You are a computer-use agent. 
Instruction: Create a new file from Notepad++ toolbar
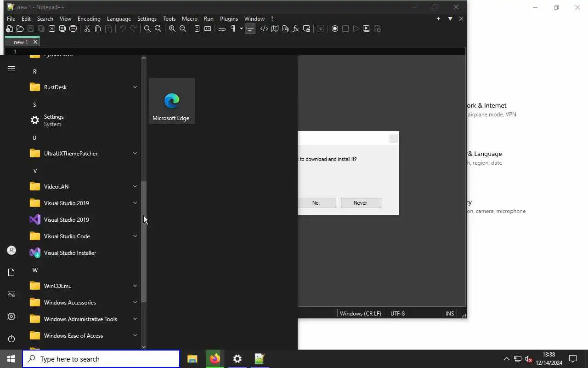coord(9,29)
